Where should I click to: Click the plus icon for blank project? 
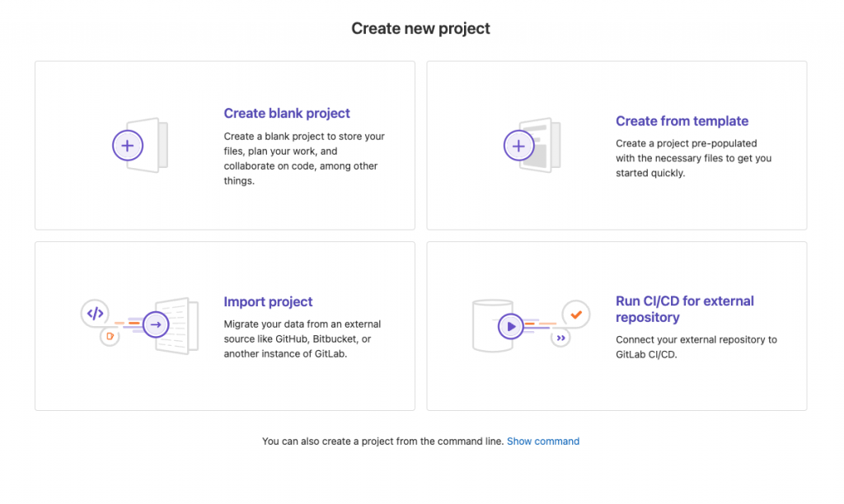(x=128, y=147)
